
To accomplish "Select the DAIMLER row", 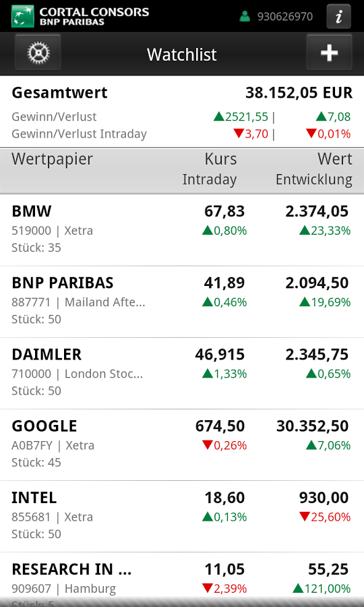I will click(x=182, y=373).
